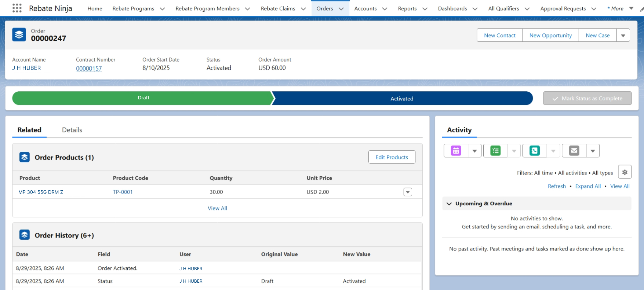Click the New Event calendar icon
This screenshot has width=644, height=290.
click(x=456, y=151)
